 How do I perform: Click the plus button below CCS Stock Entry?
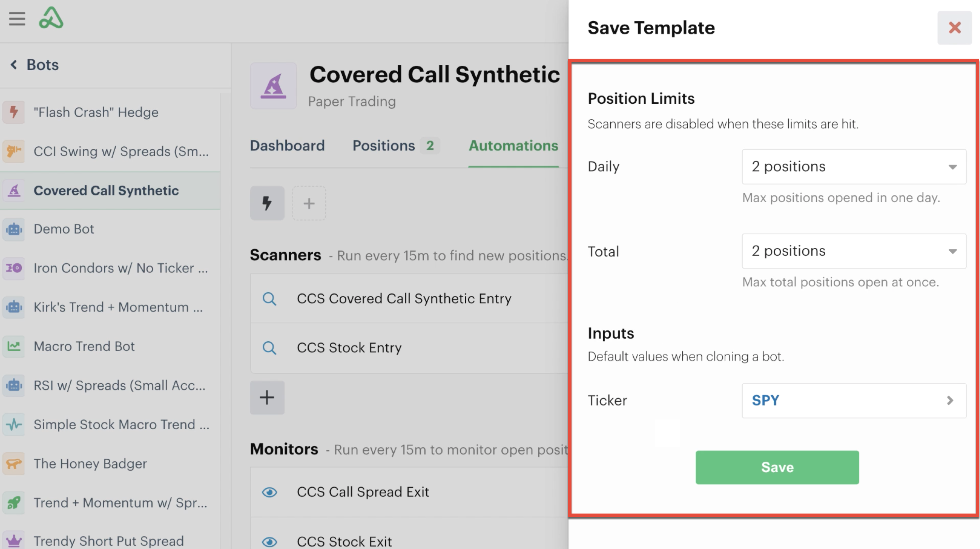click(267, 398)
